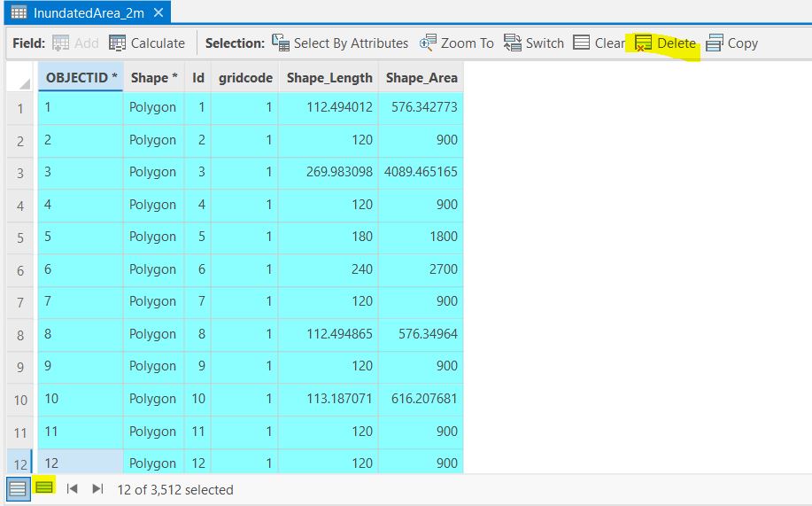Click the OBJECTID column header
Viewport: 812px width, 506px height.
click(81, 78)
